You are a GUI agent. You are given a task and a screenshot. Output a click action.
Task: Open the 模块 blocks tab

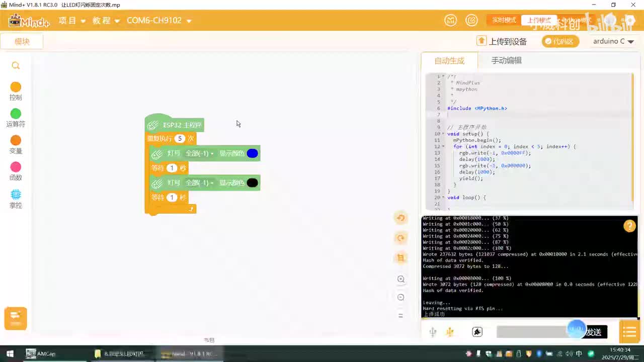[22, 42]
